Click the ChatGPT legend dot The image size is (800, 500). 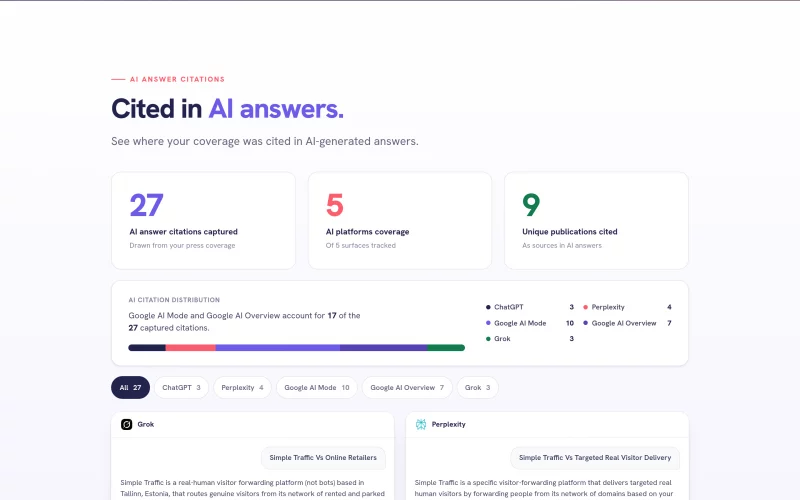click(488, 307)
